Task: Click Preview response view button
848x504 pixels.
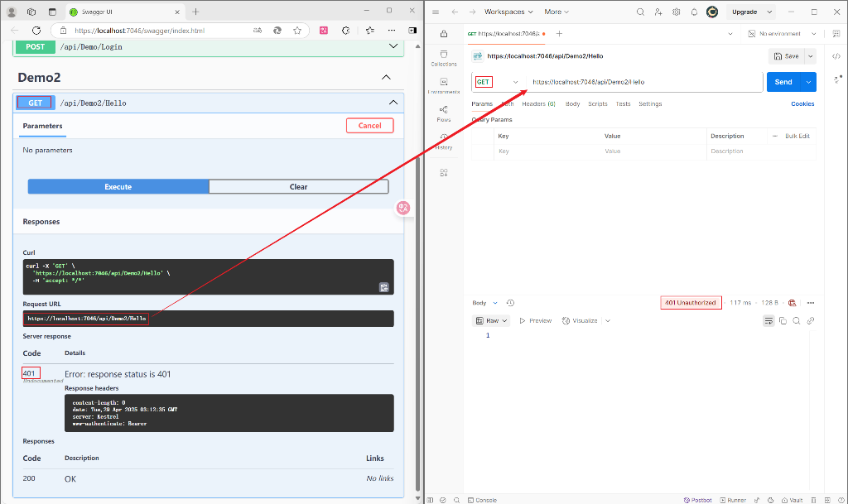Action: 536,321
